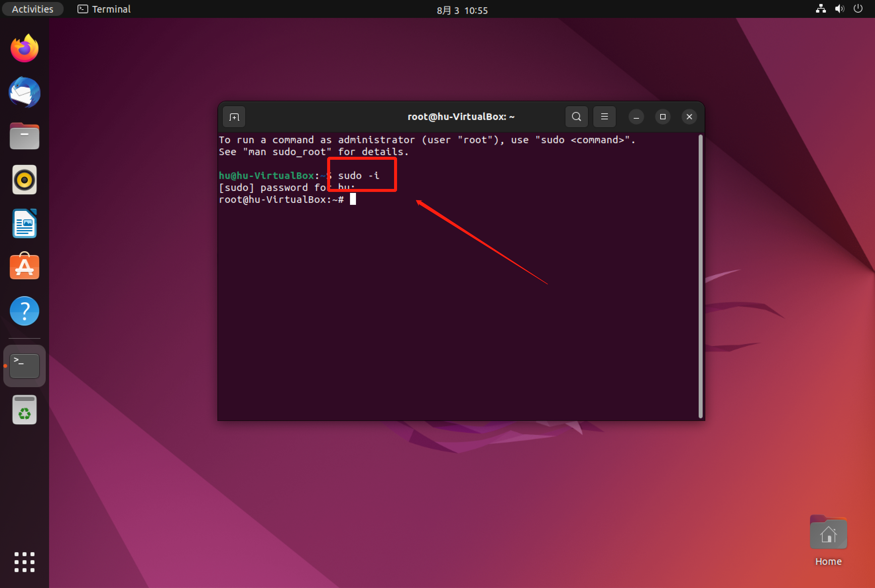
Task: Open the Files manager icon
Action: click(25, 137)
